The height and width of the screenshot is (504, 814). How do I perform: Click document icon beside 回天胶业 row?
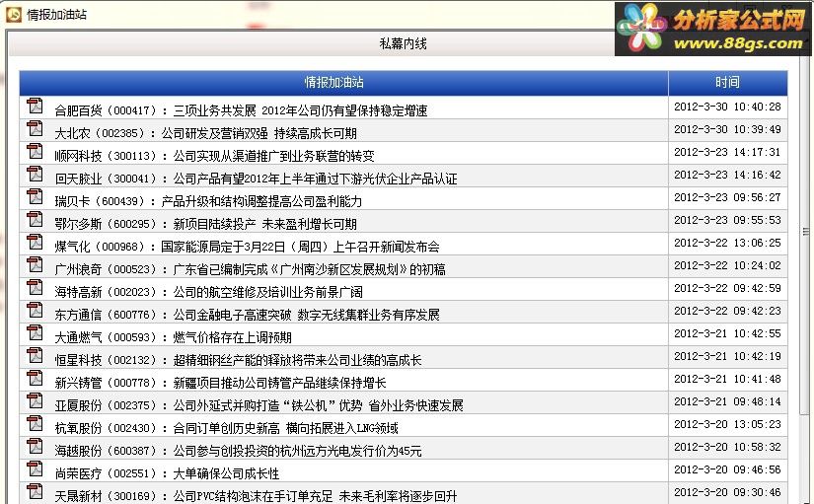(x=35, y=174)
